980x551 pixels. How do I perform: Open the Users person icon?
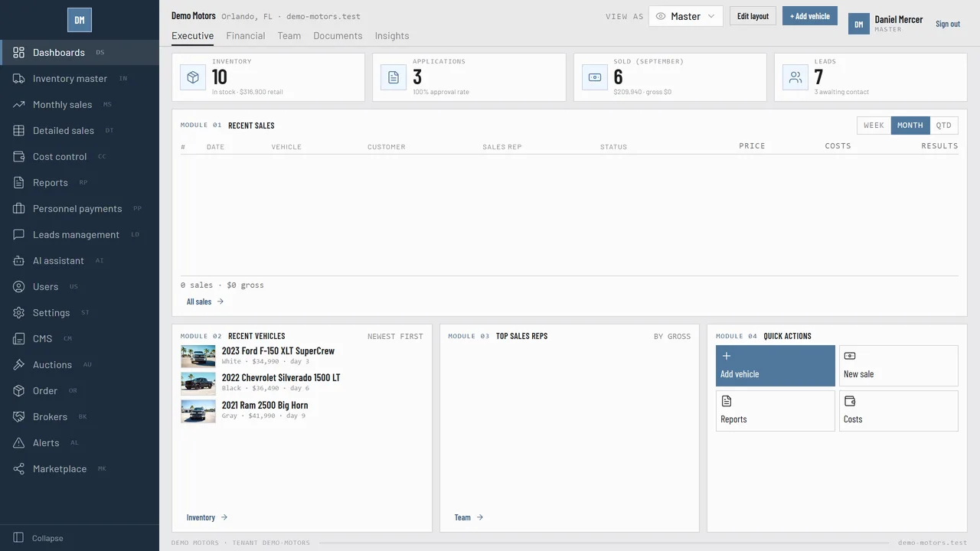coord(19,287)
